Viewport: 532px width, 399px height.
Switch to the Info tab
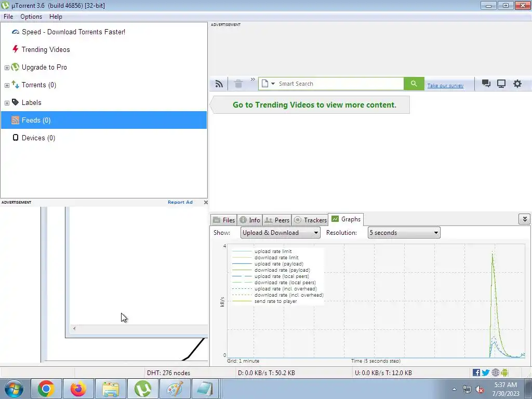(x=250, y=220)
